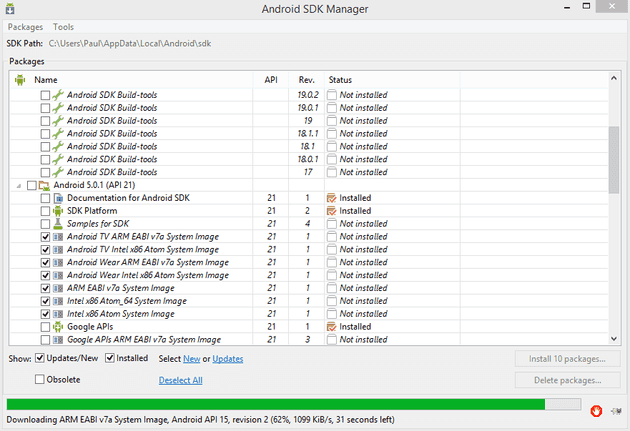The height and width of the screenshot is (431, 630).
Task: Uncheck Android TV ARM EABI v7a System Image
Action: pyautogui.click(x=45, y=237)
